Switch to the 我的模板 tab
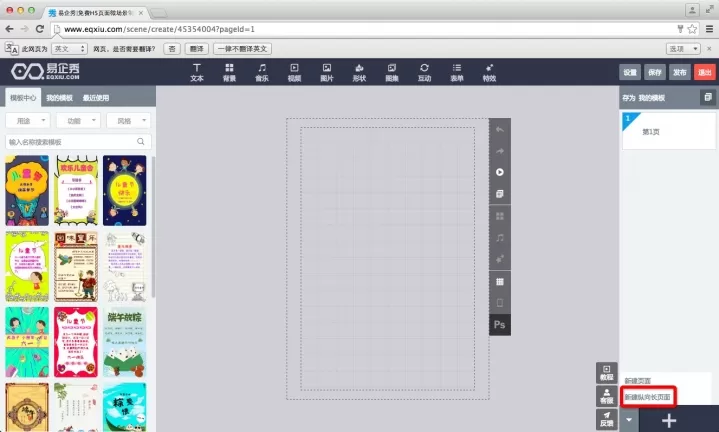The width and height of the screenshot is (719, 432). coord(59,98)
